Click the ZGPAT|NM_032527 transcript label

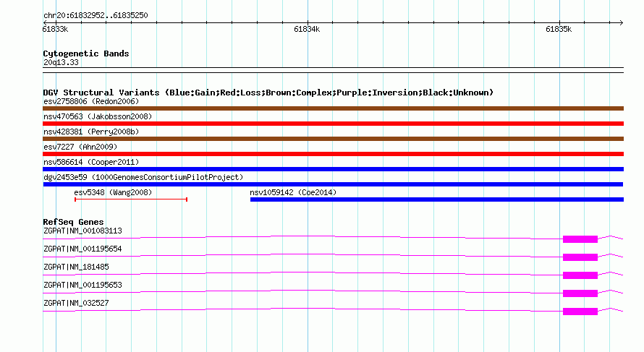pyautogui.click(x=76, y=303)
